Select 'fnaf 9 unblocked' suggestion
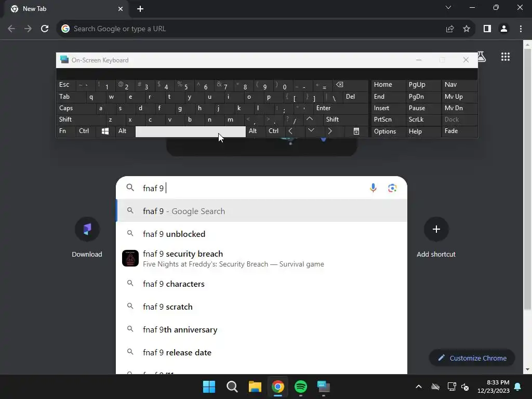This screenshot has width=532, height=399. [262, 234]
